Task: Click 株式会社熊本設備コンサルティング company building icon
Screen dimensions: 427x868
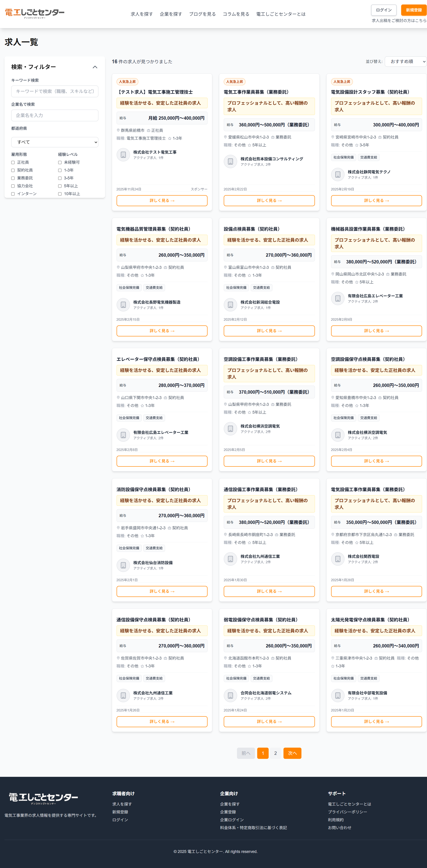Action: pyautogui.click(x=230, y=161)
